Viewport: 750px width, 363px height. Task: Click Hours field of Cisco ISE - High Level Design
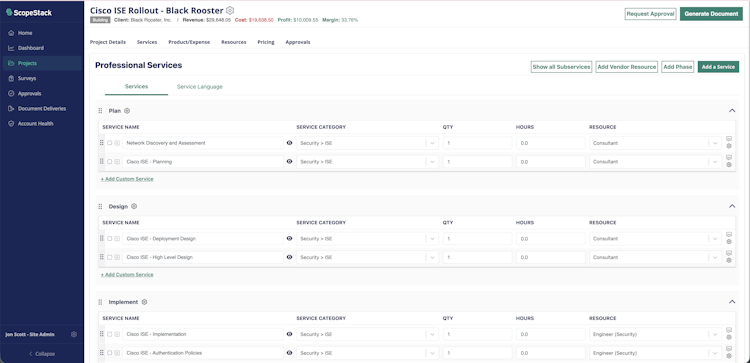(551, 257)
